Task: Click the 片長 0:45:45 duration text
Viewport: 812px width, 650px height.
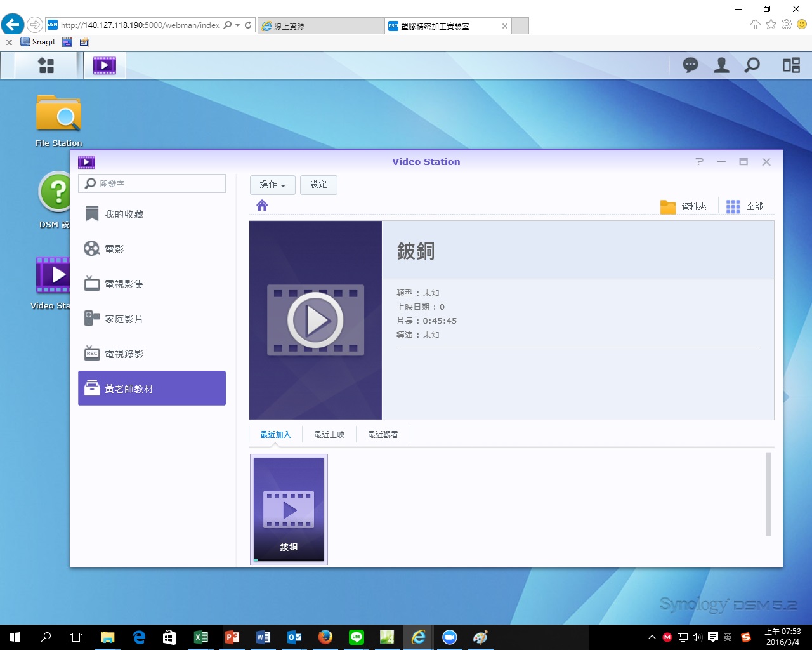Action: click(x=426, y=321)
